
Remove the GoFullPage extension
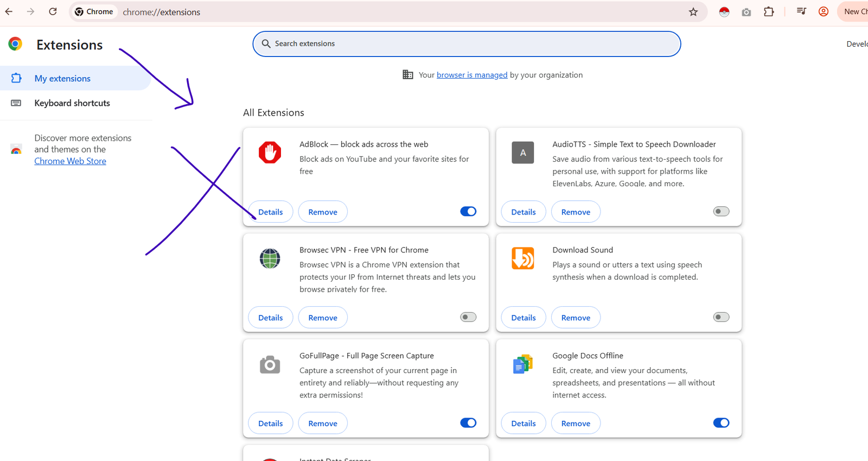323,424
